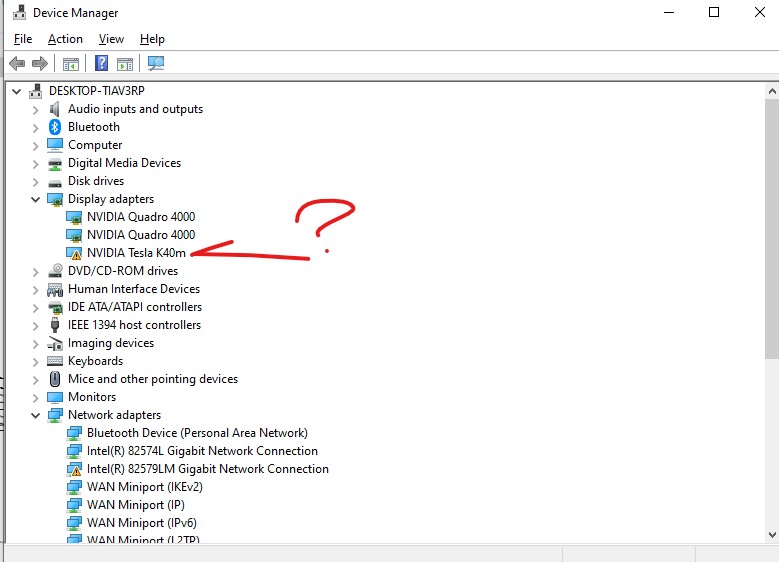This screenshot has width=779, height=562.
Task: Click the Show/Hide Console Tree toolbar icon
Action: click(71, 64)
